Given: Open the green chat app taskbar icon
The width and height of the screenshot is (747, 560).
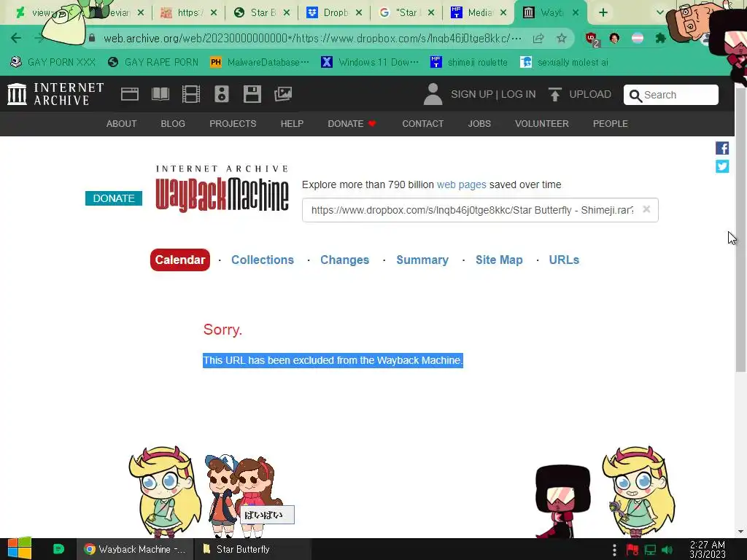Looking at the screenshot, I should click(58, 549).
